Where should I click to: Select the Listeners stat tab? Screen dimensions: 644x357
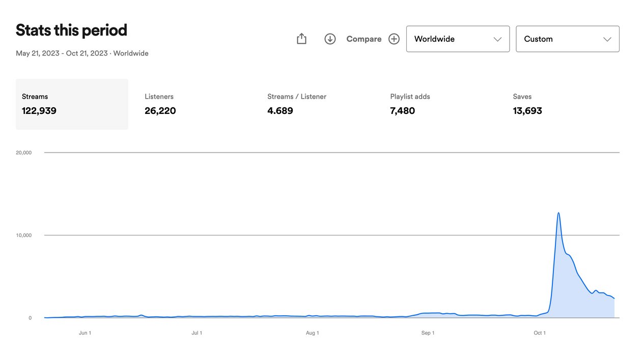pos(194,104)
